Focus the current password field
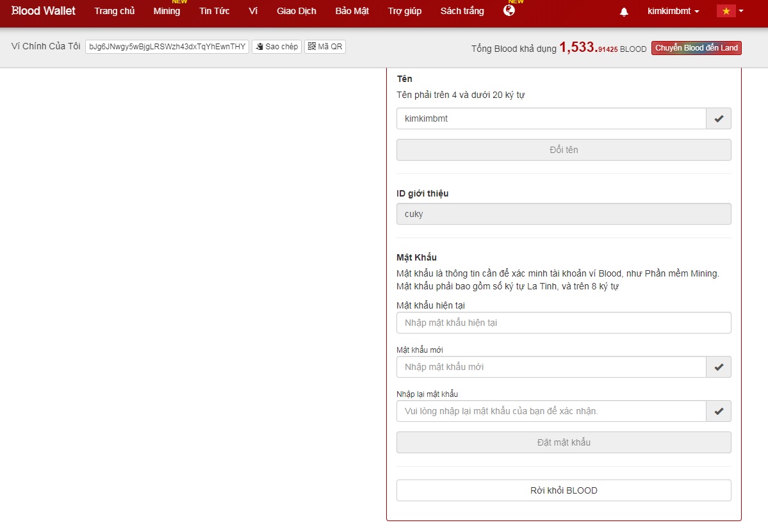Screen dimensions: 768x532 click(564, 323)
